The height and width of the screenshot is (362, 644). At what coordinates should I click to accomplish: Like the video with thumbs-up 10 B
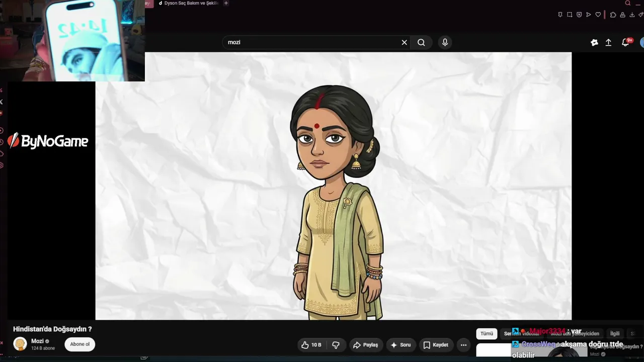[311, 345]
